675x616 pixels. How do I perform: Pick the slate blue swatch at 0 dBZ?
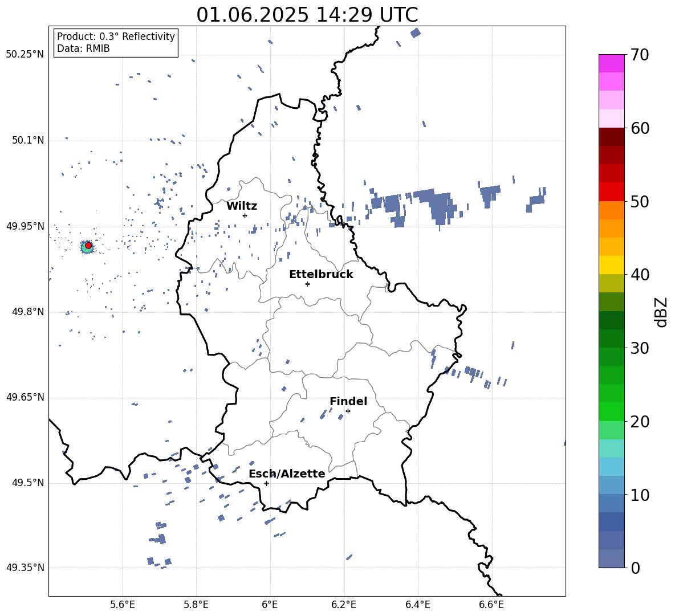coord(611,558)
